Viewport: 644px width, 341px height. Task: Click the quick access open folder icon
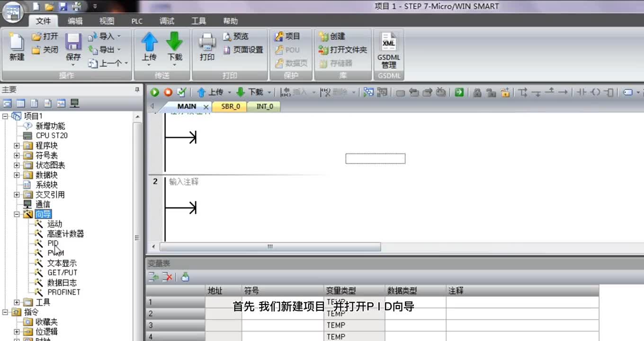pos(49,7)
